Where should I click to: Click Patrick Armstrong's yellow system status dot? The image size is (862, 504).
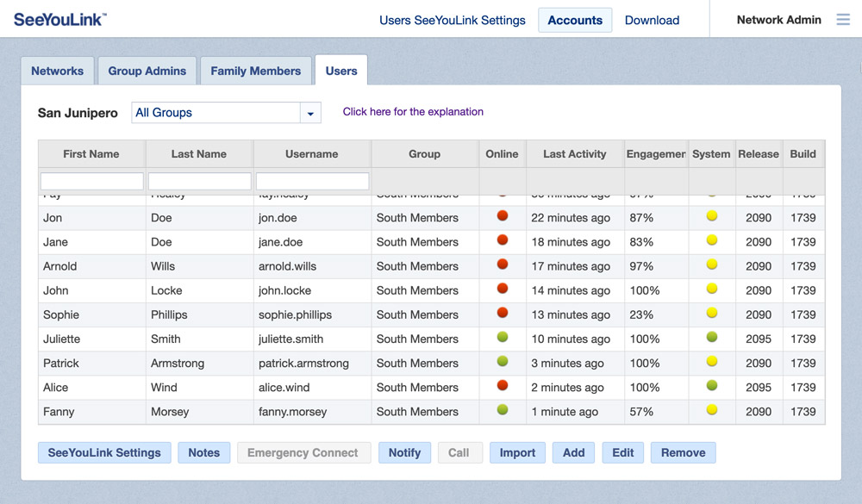tap(712, 361)
